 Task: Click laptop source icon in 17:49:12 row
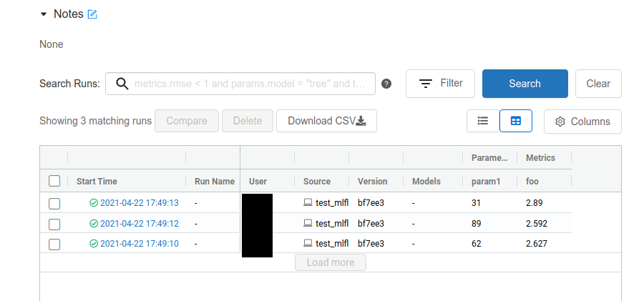pyautogui.click(x=308, y=223)
